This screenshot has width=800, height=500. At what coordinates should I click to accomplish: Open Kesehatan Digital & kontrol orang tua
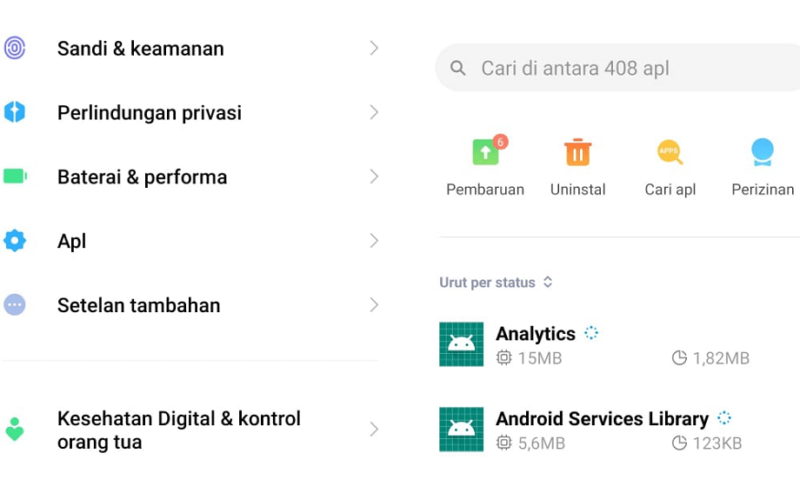point(191,430)
